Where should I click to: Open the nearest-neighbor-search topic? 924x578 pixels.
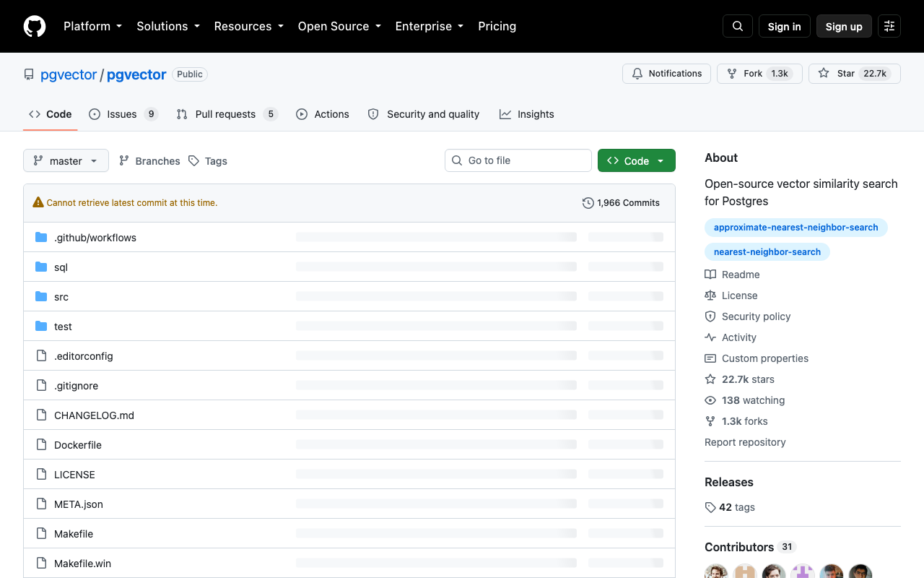pyautogui.click(x=767, y=252)
